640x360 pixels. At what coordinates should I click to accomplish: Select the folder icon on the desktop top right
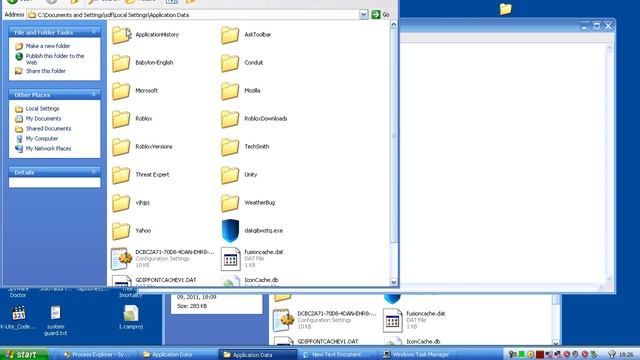coord(505,9)
